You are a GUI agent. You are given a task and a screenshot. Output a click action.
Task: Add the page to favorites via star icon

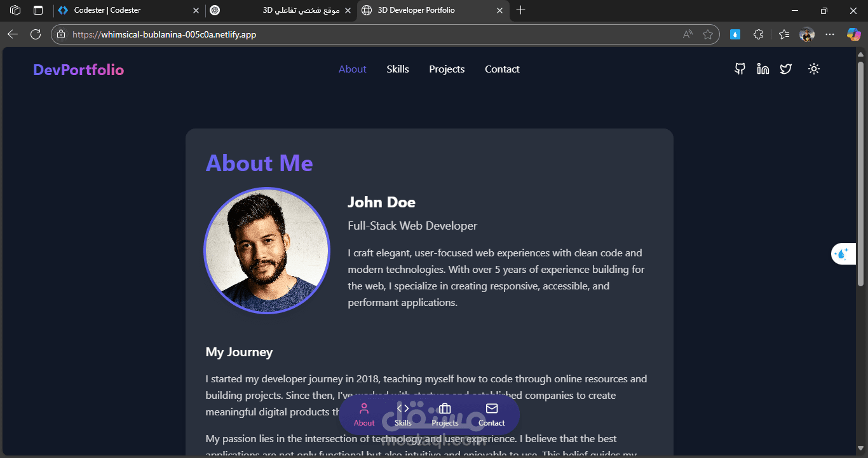pyautogui.click(x=707, y=34)
